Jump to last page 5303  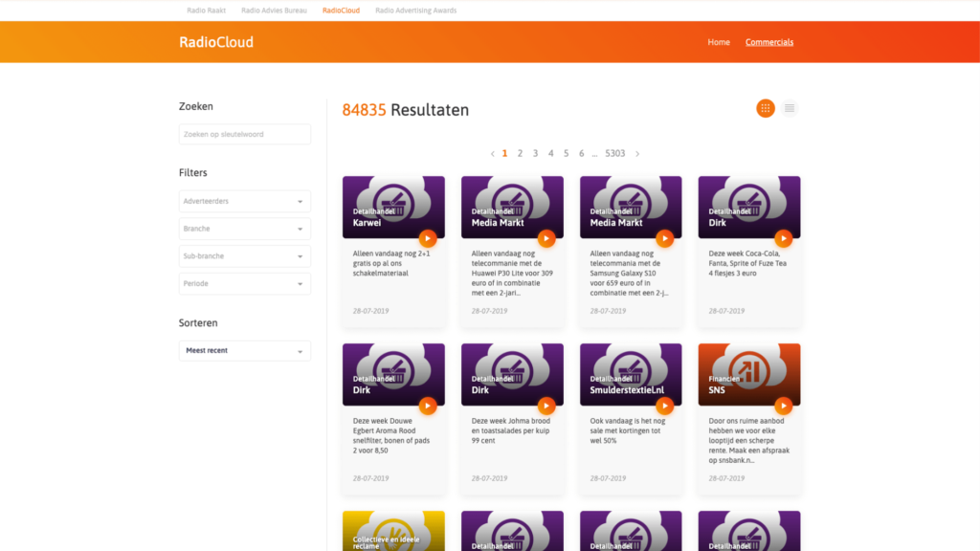coord(615,153)
